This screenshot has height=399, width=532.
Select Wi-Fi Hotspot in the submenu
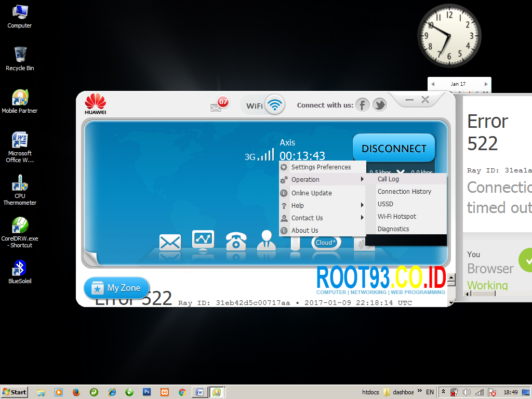pos(406,217)
